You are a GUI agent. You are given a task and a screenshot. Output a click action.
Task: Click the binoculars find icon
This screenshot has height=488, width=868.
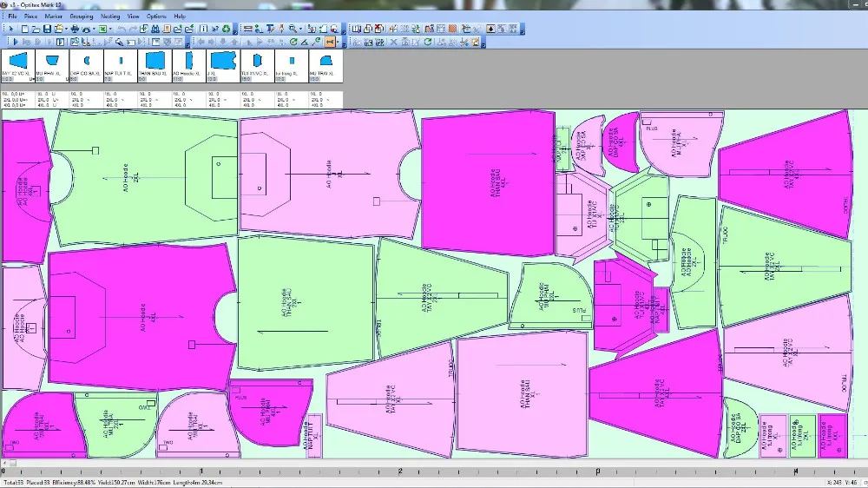(155, 30)
